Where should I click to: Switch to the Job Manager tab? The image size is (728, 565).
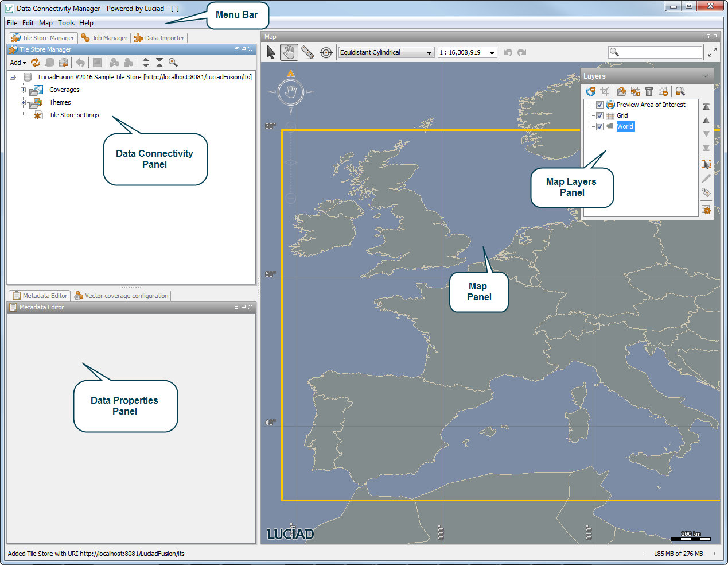click(x=104, y=38)
